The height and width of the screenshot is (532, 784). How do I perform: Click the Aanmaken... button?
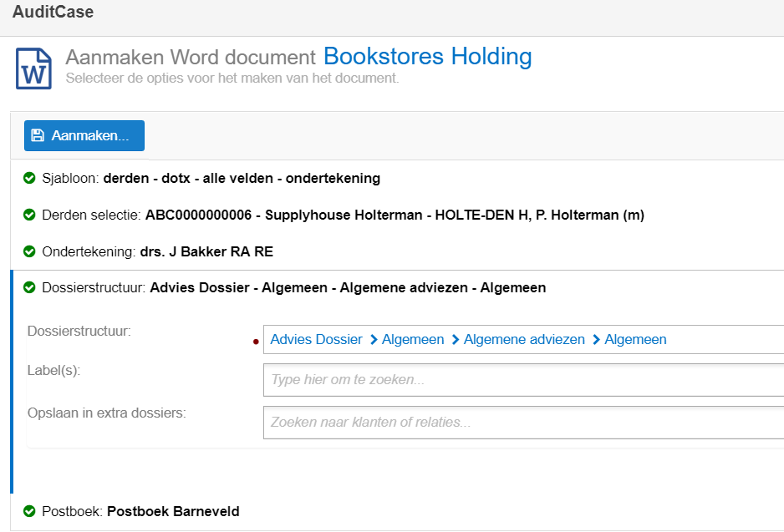tap(84, 135)
